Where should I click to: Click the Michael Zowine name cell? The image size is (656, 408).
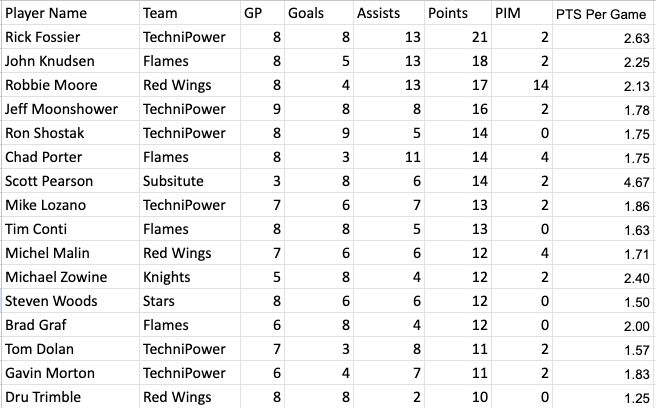point(70,277)
